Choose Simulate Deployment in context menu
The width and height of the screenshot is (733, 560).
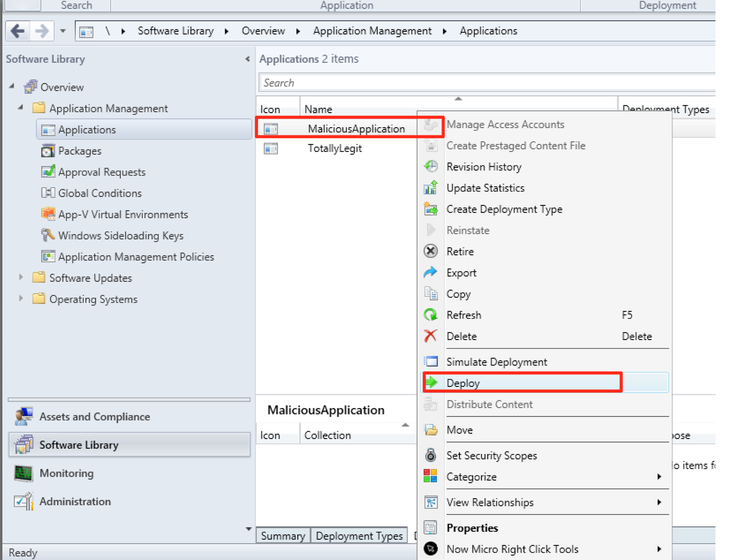497,362
